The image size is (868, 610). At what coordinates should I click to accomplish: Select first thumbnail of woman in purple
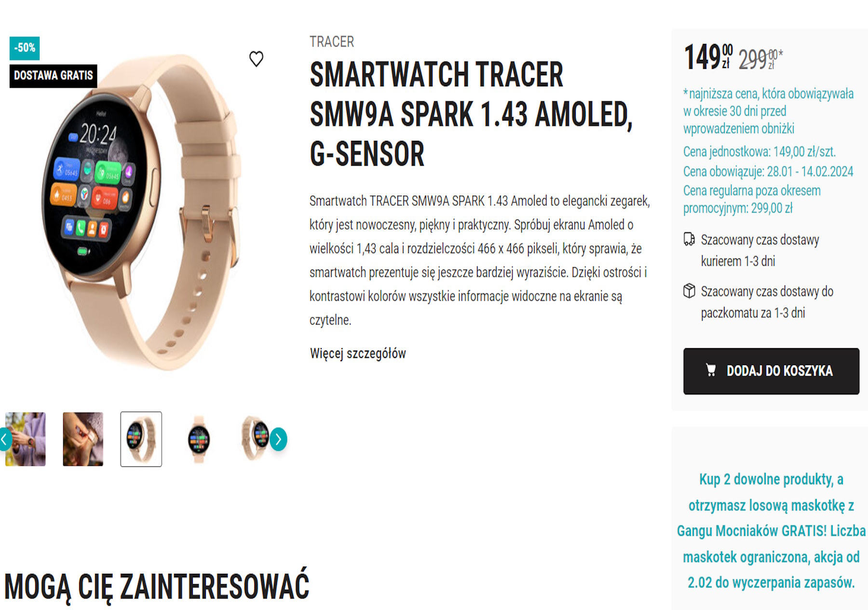[25, 439]
